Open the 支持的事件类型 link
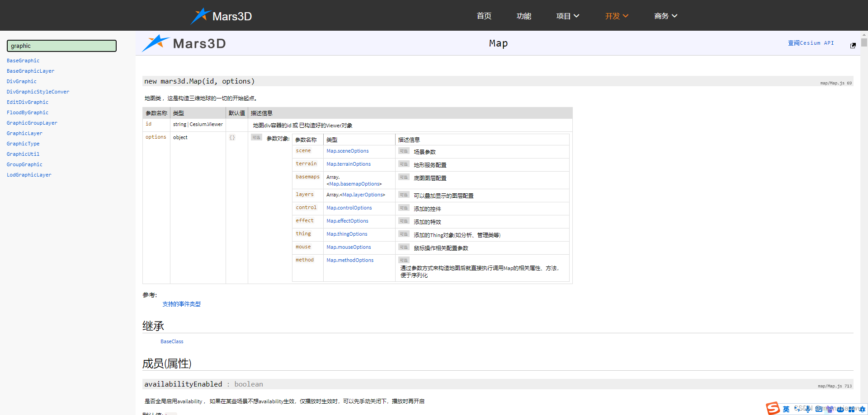This screenshot has width=868, height=415. (x=181, y=304)
